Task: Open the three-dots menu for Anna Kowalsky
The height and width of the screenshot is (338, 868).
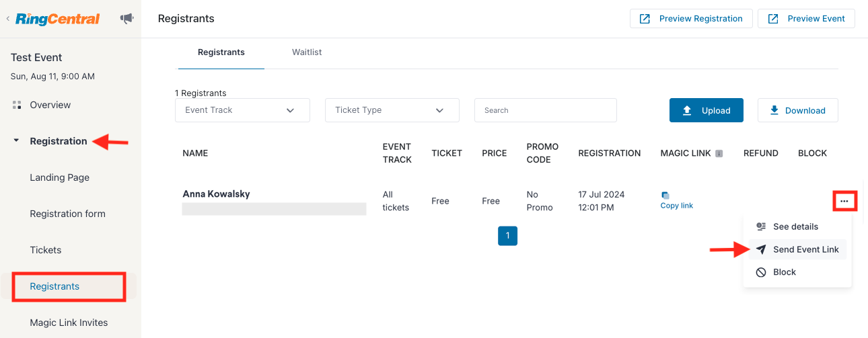Action: (844, 201)
